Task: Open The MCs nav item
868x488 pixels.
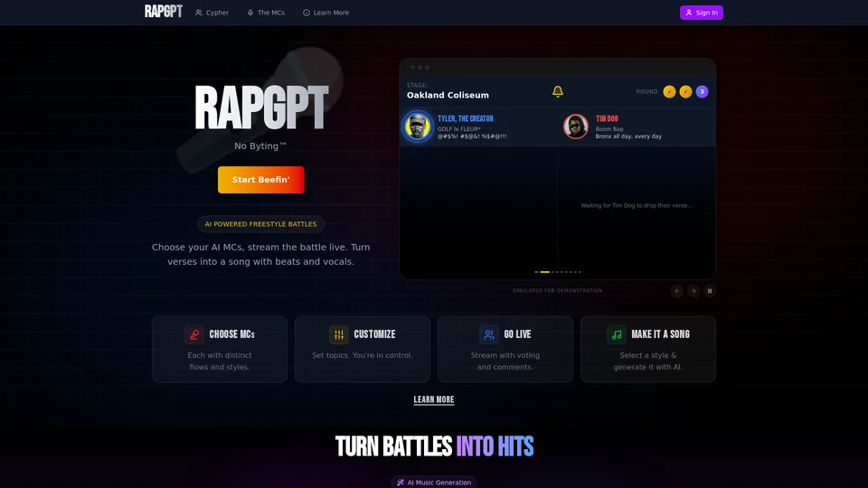Action: click(x=266, y=12)
